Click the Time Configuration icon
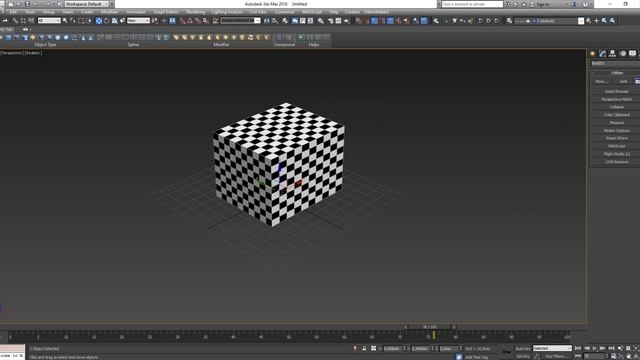The height and width of the screenshot is (360, 640). pyautogui.click(x=613, y=356)
